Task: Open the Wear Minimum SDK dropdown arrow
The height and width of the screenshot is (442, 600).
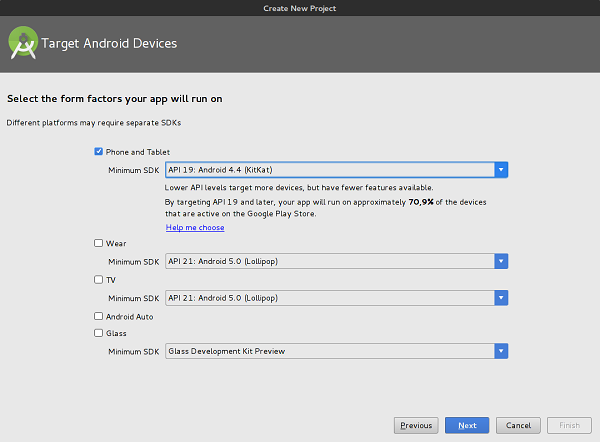Action: tap(501, 261)
